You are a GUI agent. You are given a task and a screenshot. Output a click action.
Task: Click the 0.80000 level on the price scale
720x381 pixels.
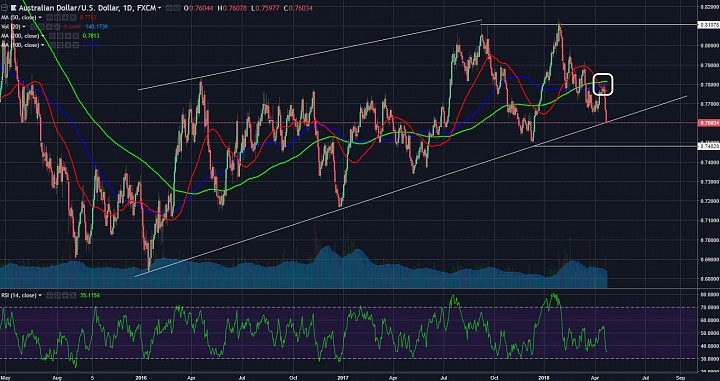click(709, 45)
